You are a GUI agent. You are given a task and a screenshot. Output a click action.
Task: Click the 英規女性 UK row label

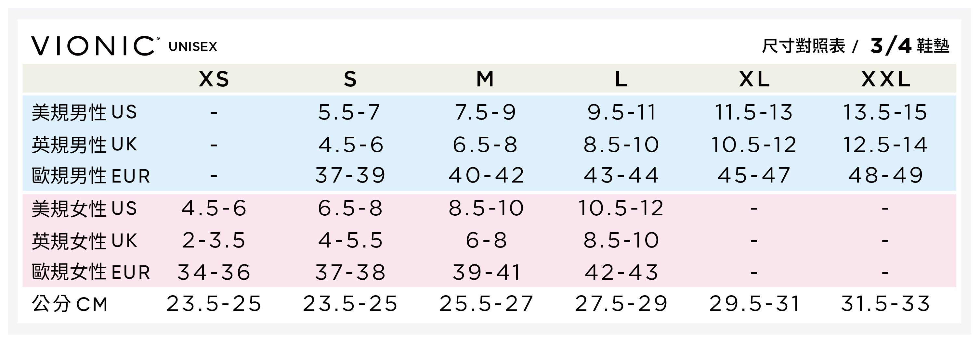coord(84,241)
